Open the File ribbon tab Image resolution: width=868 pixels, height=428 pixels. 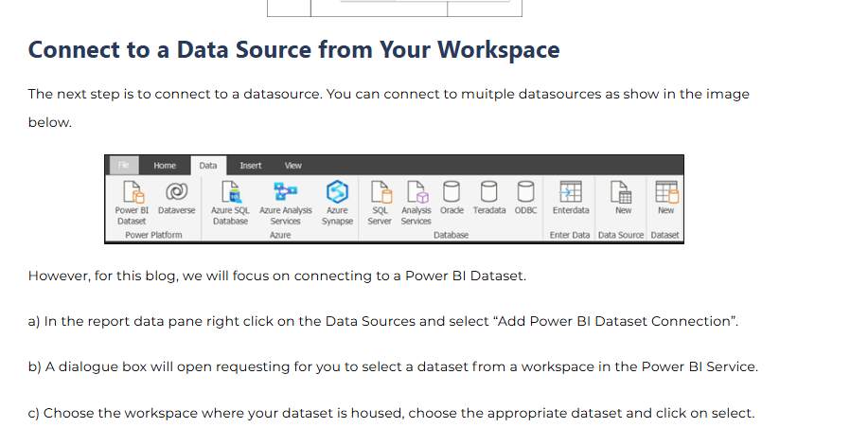124,165
